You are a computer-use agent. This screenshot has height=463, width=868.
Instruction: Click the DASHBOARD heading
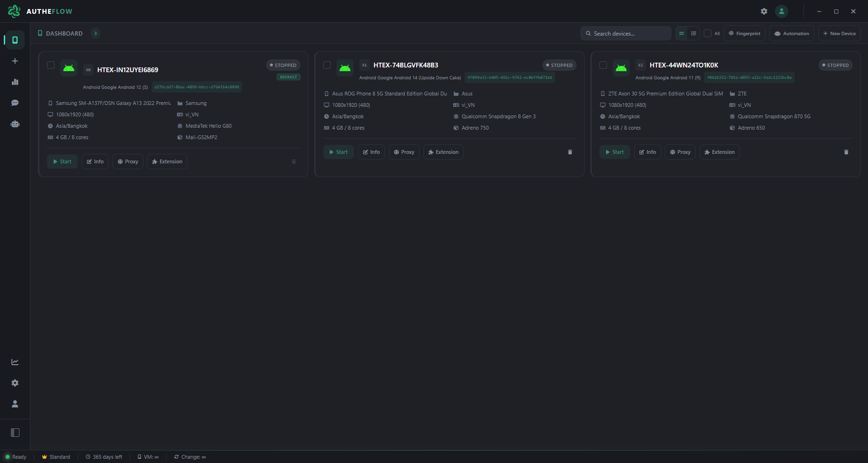(64, 33)
